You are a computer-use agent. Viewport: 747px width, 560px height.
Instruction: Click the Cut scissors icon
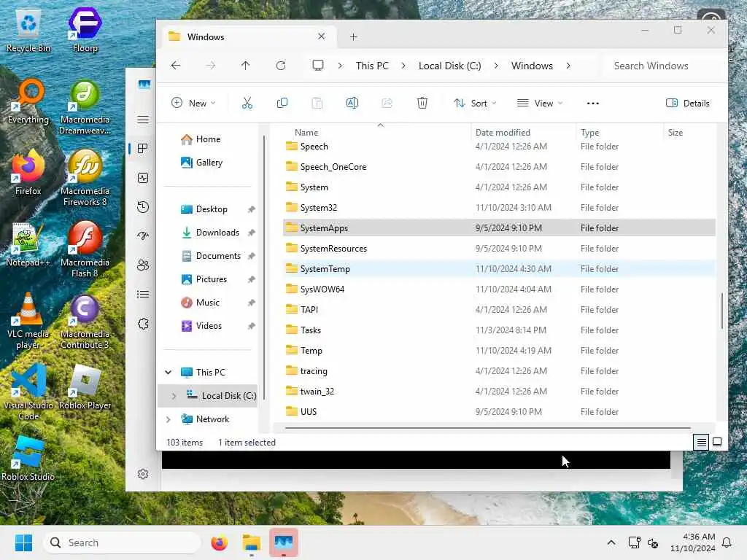(x=247, y=103)
